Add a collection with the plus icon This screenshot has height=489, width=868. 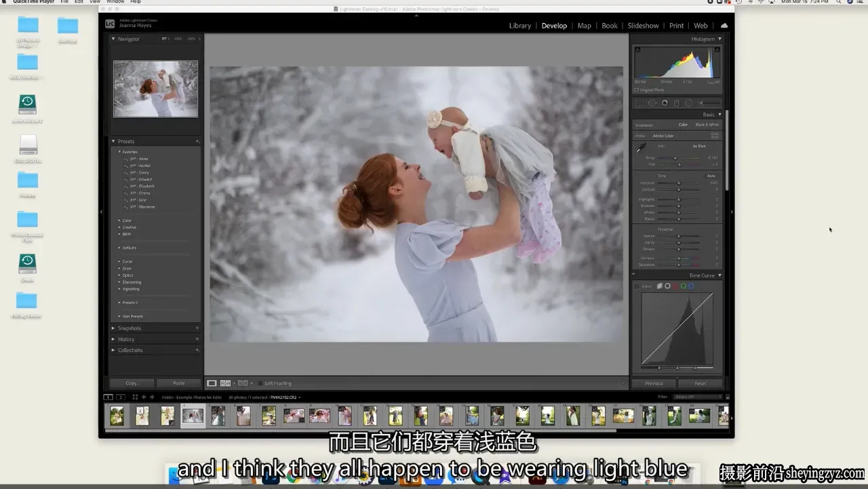pyautogui.click(x=197, y=350)
